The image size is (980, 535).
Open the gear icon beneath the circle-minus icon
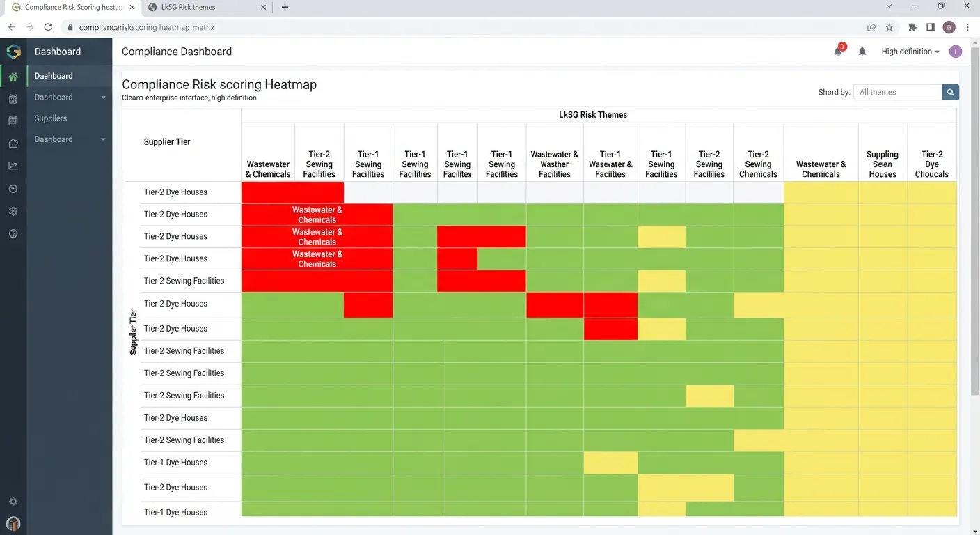click(x=13, y=211)
